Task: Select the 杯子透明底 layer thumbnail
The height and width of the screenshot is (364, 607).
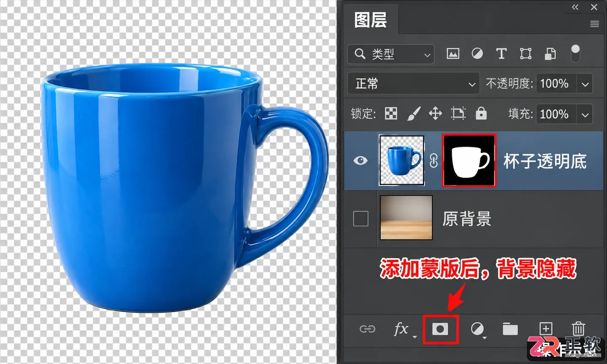Action: (402, 161)
